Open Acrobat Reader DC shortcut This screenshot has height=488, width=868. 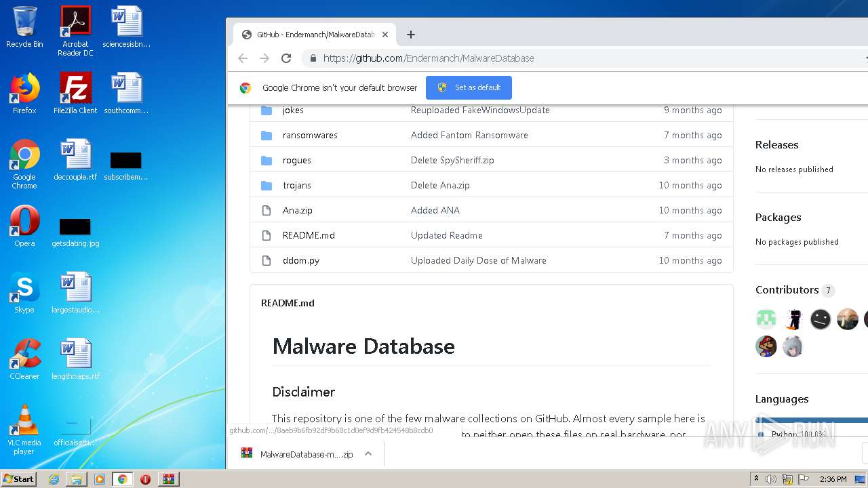point(75,30)
